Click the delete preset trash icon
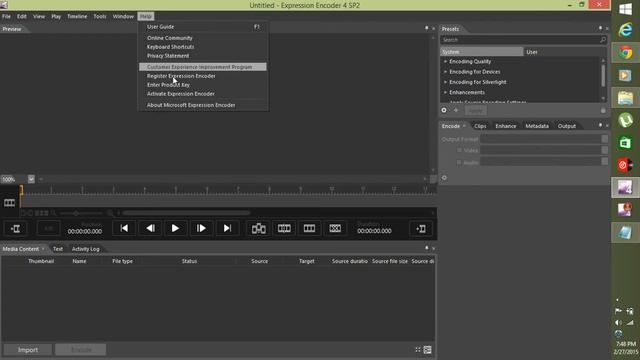Screen dimensions: 640x360 point(603,110)
